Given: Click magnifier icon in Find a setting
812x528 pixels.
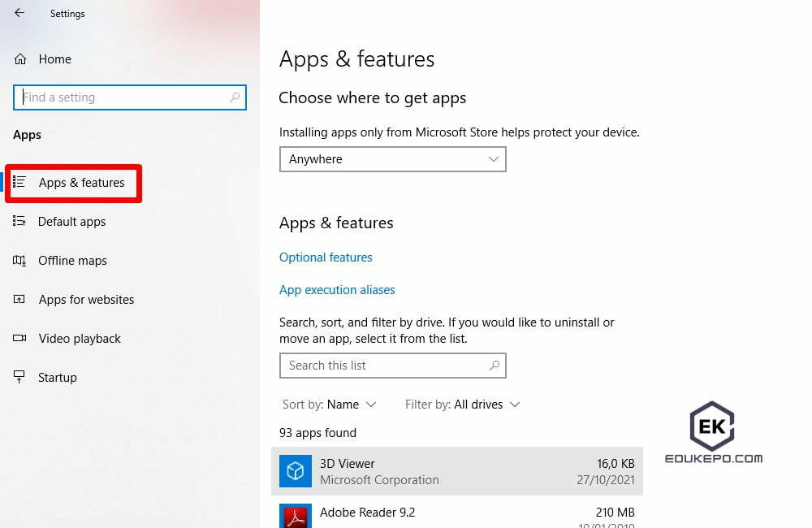Looking at the screenshot, I should click(235, 97).
